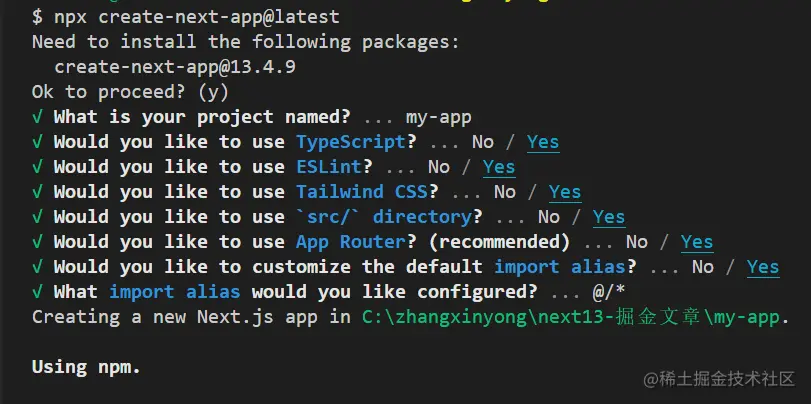This screenshot has width=811, height=404.
Task: Click the checkmark beside the App Router question
Action: click(x=37, y=242)
